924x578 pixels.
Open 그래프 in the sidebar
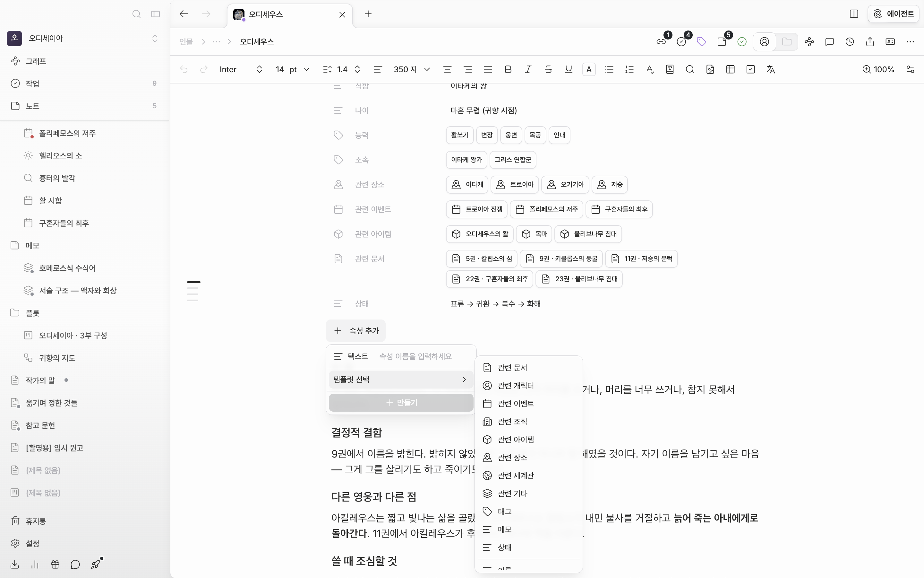[84, 61]
